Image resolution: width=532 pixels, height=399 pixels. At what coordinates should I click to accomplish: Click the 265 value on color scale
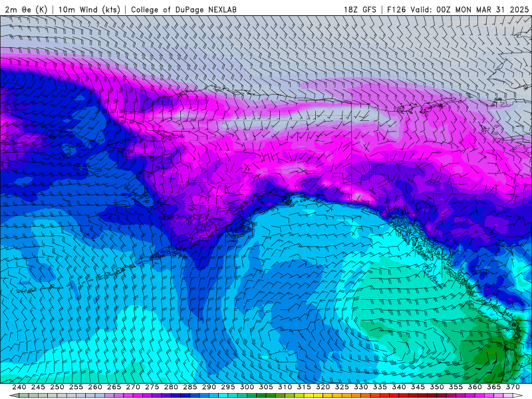coord(114,387)
